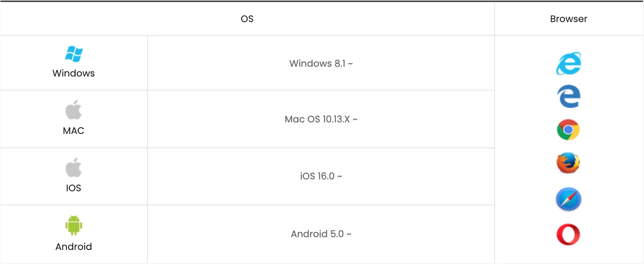Click the Apple logo above MAC

(x=74, y=110)
